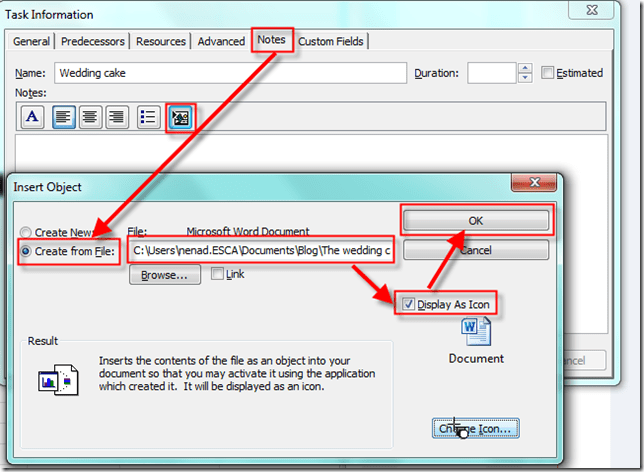Image resolution: width=644 pixels, height=472 pixels.
Task: Switch to the Resources tab
Action: [161, 41]
